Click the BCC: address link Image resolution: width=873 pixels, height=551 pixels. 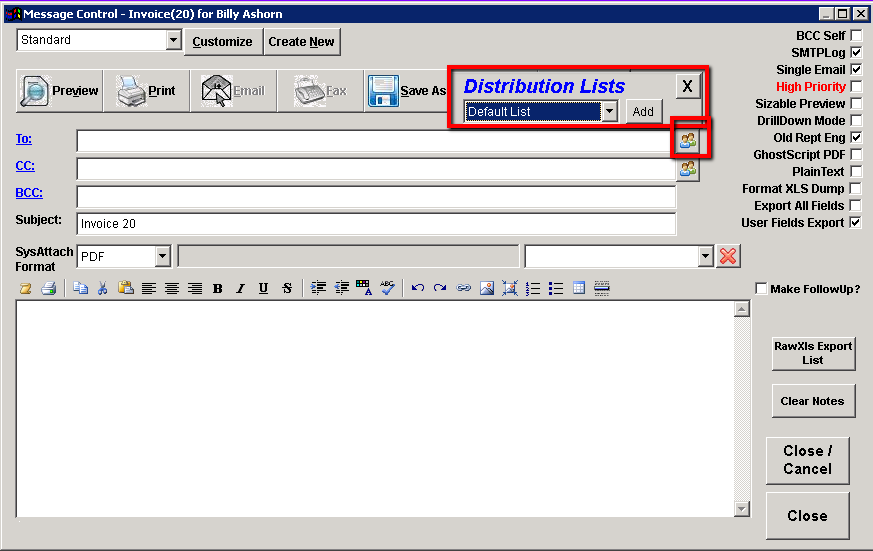pos(29,193)
